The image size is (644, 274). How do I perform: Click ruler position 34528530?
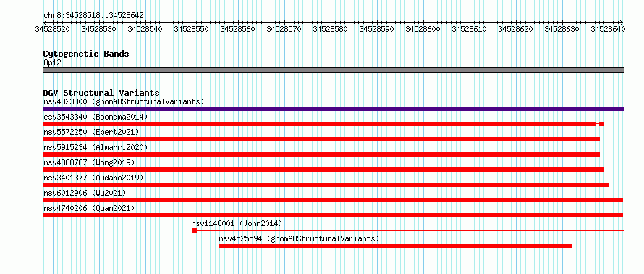[99, 29]
